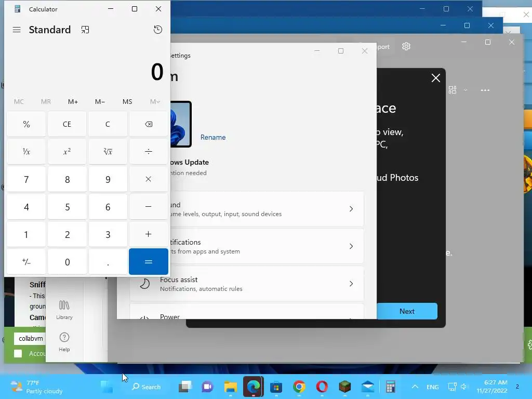Screen dimensions: 532x399
Task: Click digit 3 on Calculator
Action: tap(108, 234)
